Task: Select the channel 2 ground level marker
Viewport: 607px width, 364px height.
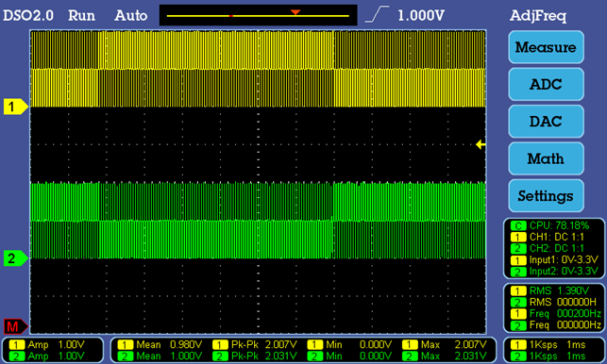Action: point(16,258)
